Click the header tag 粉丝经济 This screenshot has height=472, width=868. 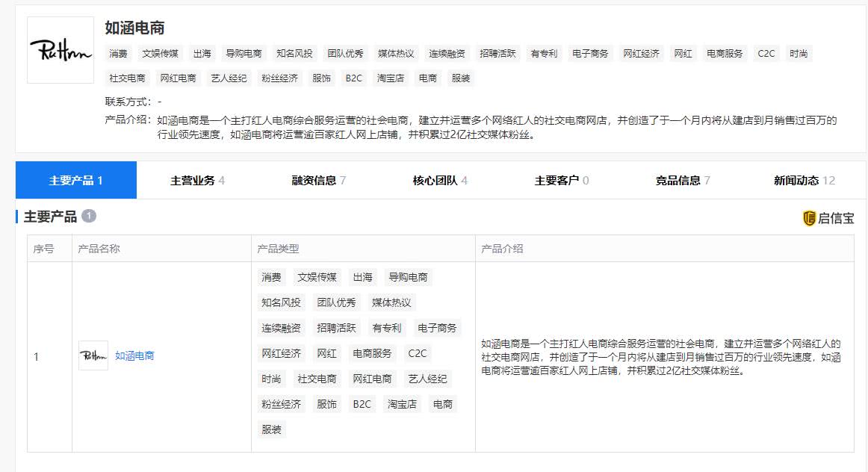coord(279,78)
